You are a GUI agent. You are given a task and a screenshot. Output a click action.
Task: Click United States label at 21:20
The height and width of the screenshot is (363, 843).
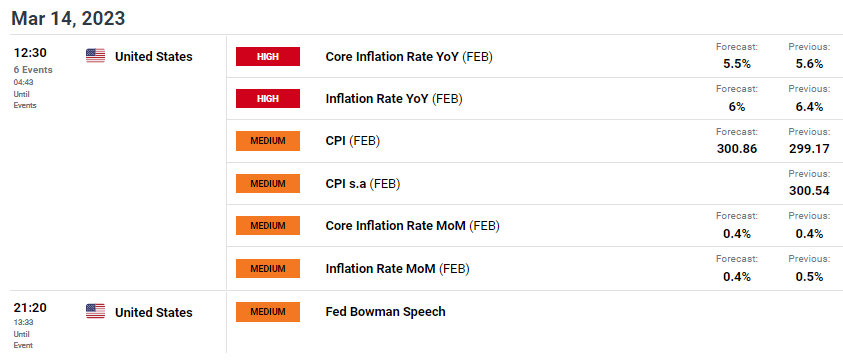click(x=154, y=312)
